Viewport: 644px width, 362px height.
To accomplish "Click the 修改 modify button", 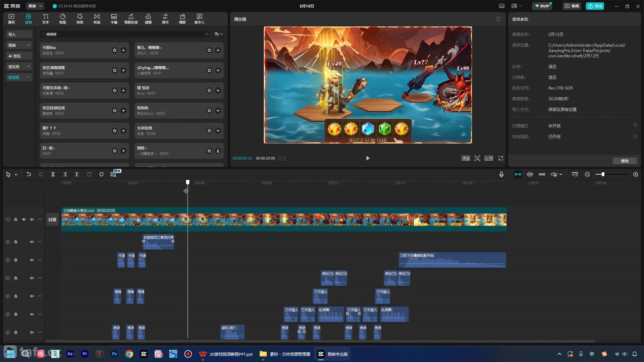I will point(625,161).
